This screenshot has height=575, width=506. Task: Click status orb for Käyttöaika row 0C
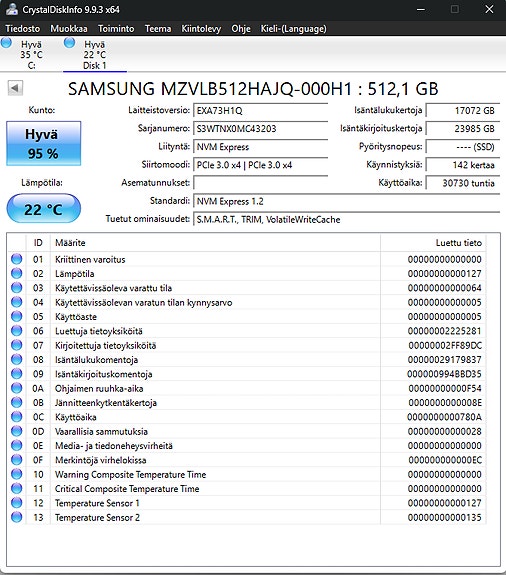tap(16, 417)
